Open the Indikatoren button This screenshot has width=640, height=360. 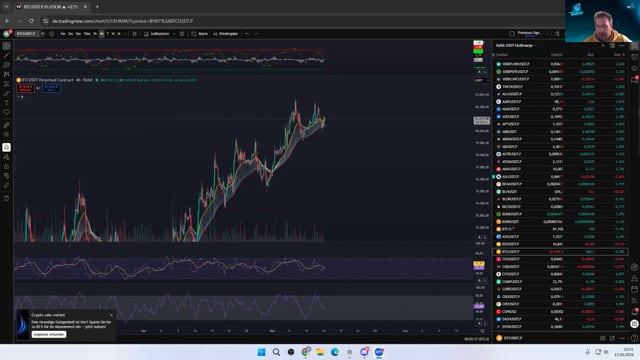[156, 34]
